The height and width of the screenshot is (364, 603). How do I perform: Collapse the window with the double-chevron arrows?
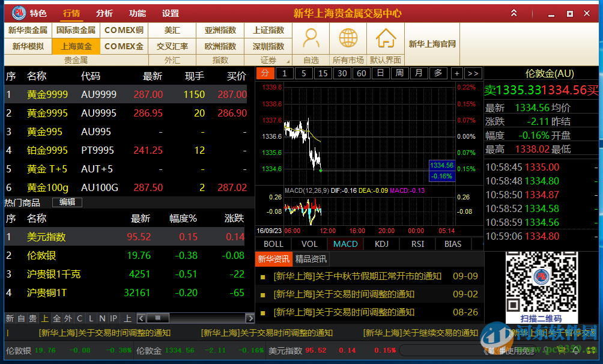[513, 12]
